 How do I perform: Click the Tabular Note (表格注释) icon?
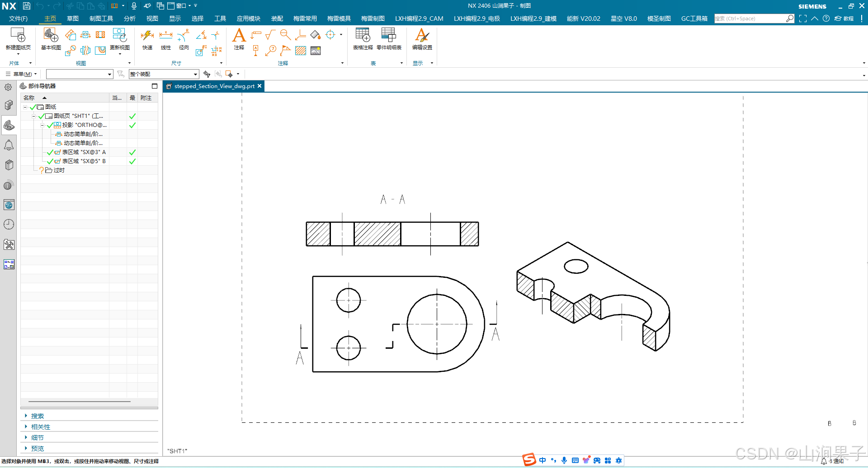(x=363, y=35)
